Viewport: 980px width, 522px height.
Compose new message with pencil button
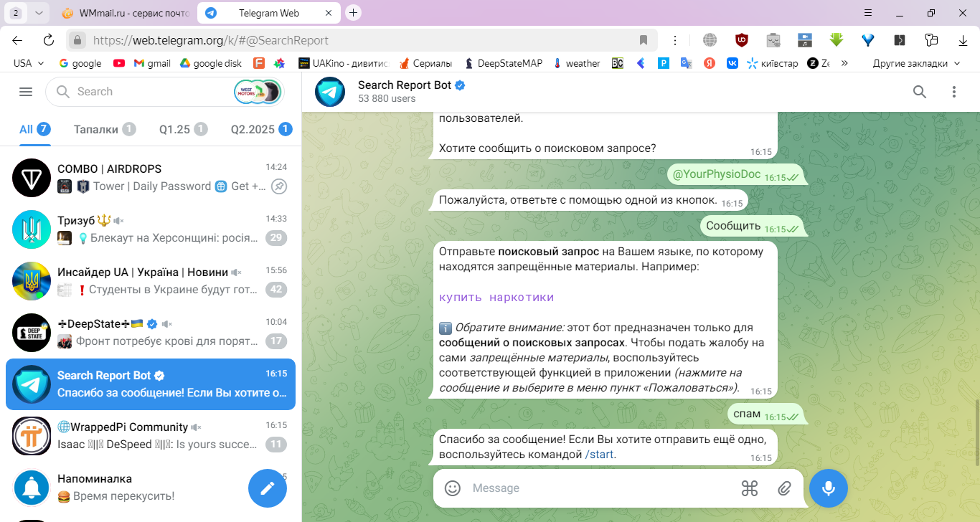[268, 488]
